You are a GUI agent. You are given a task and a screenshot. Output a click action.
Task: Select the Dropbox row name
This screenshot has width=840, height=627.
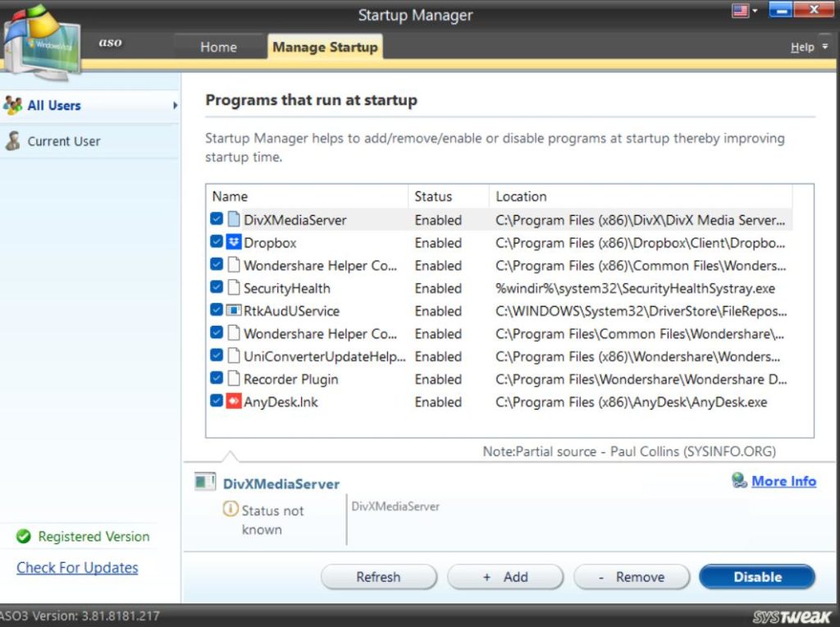[270, 243]
